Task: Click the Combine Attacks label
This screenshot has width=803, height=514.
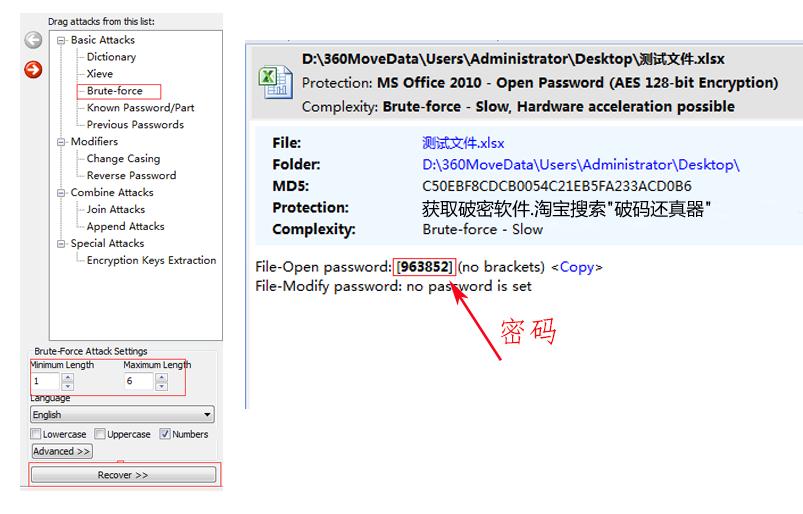Action: [112, 192]
